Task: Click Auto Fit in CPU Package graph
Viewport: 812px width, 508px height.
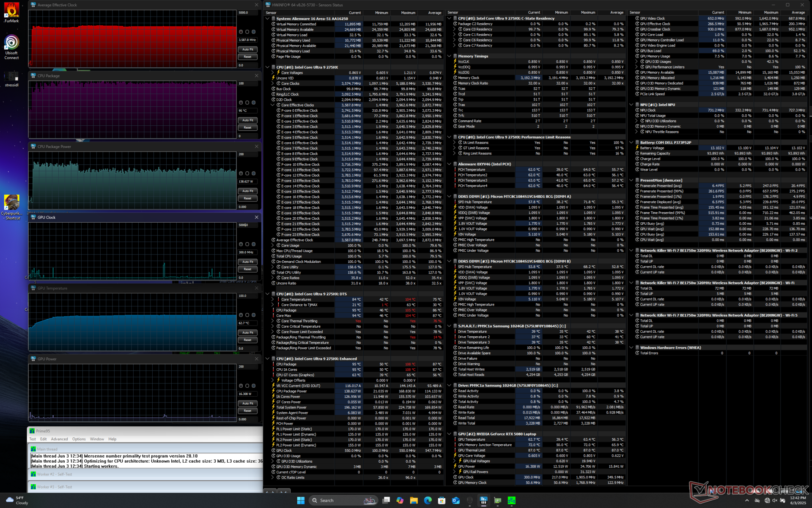Action: [248, 120]
